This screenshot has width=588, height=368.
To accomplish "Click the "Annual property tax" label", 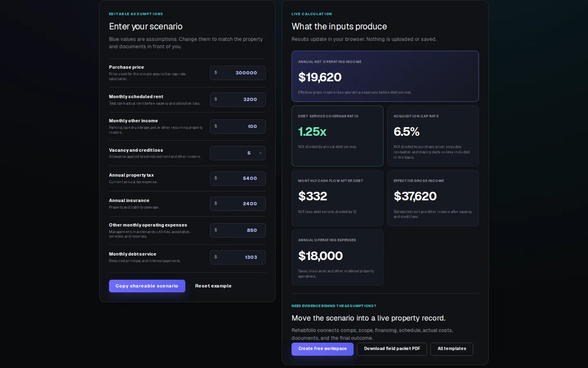I will tap(131, 175).
